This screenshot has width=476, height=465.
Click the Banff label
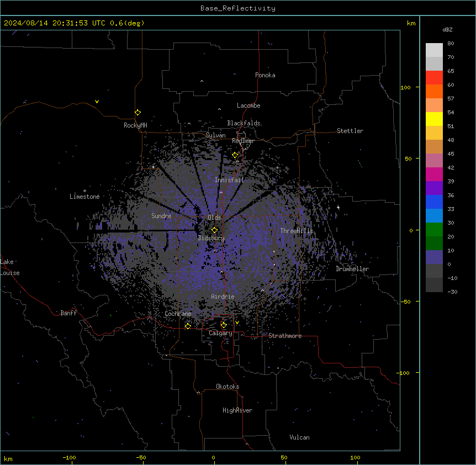(68, 313)
